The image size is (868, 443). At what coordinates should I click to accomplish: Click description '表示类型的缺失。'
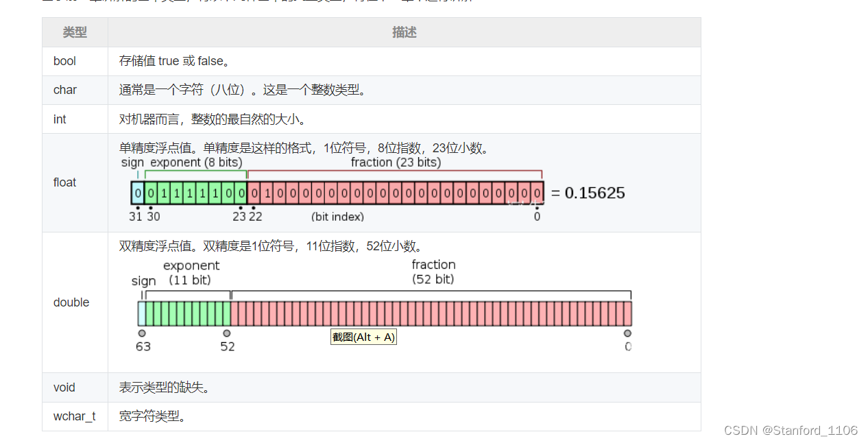click(x=165, y=387)
